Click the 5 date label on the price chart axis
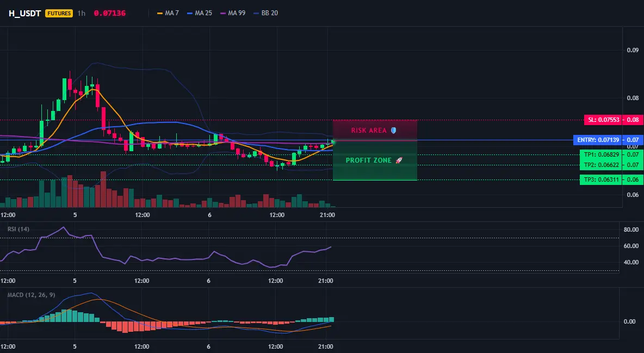The image size is (644, 353). [75, 215]
